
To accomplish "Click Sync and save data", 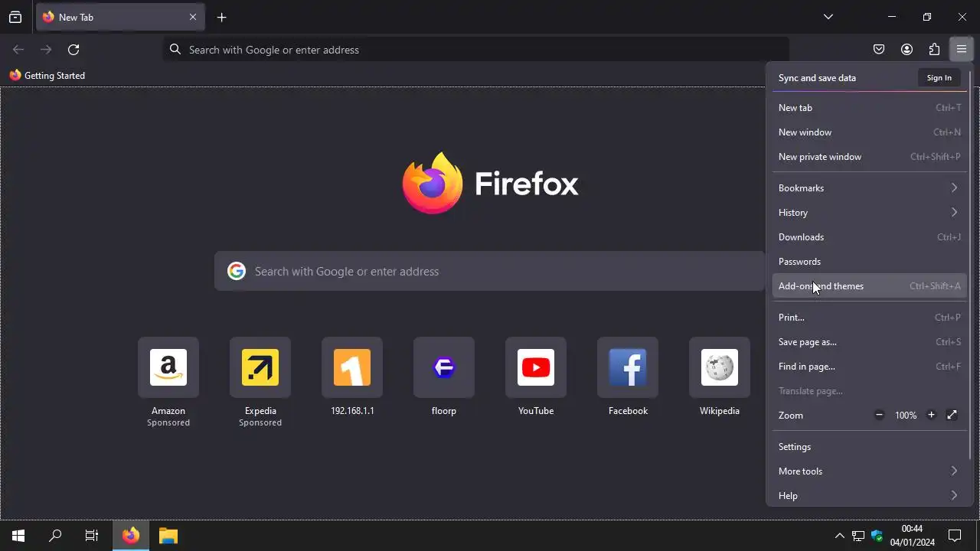I will click(x=817, y=78).
